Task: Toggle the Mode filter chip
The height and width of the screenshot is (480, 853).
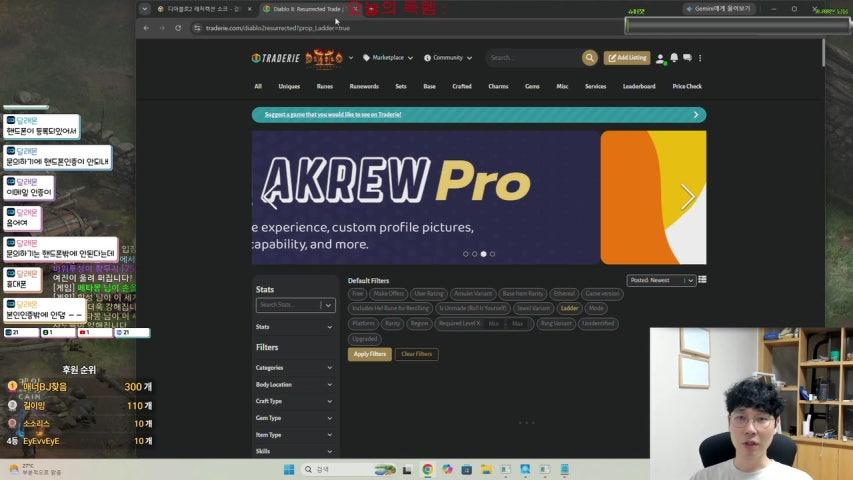Action: coord(596,309)
